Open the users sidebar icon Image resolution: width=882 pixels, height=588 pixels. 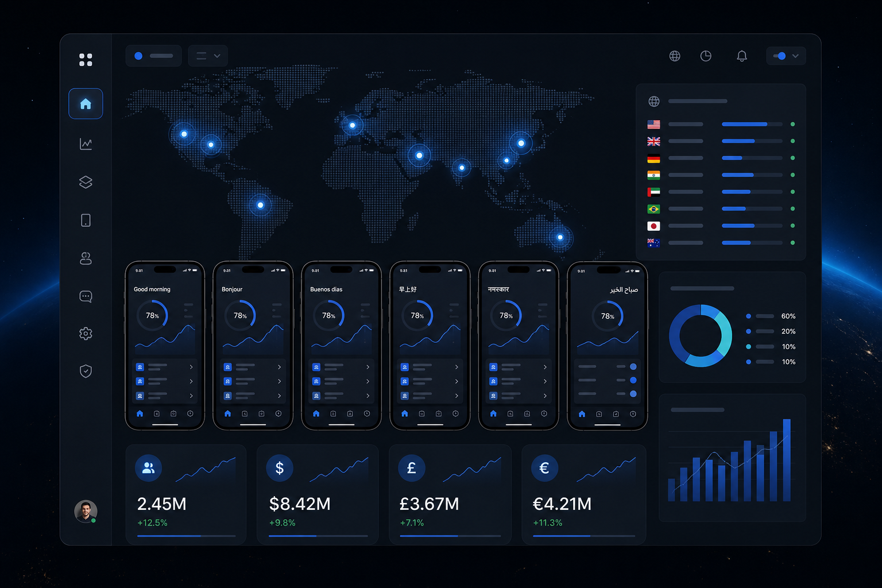click(x=86, y=258)
